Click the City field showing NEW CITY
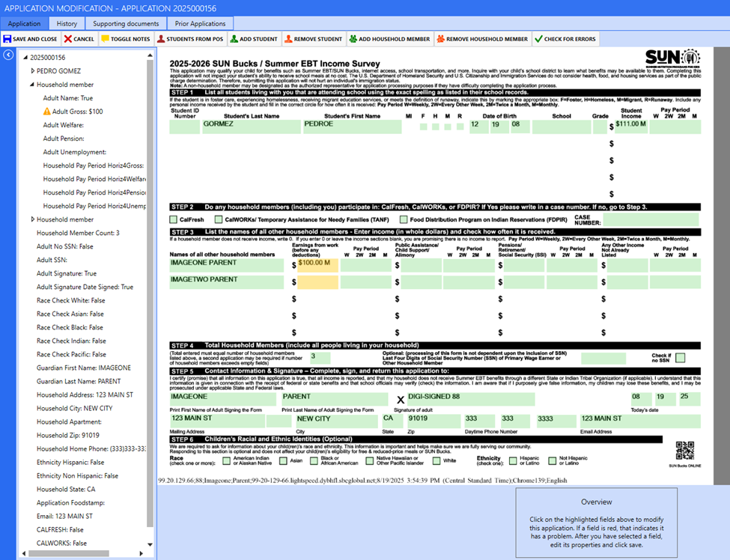This screenshot has width=730, height=560. pos(337,421)
